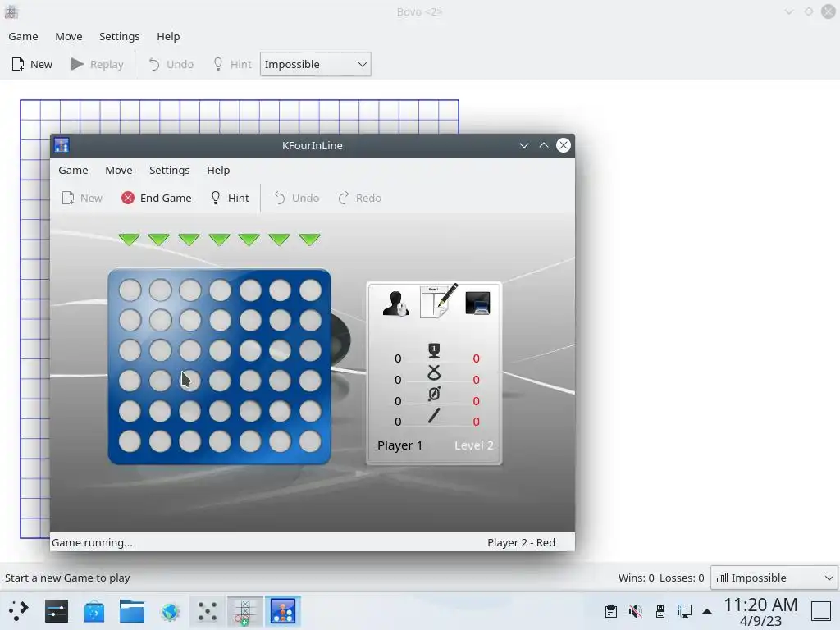
Task: Open the Bovo window Help menu
Action: click(x=168, y=36)
